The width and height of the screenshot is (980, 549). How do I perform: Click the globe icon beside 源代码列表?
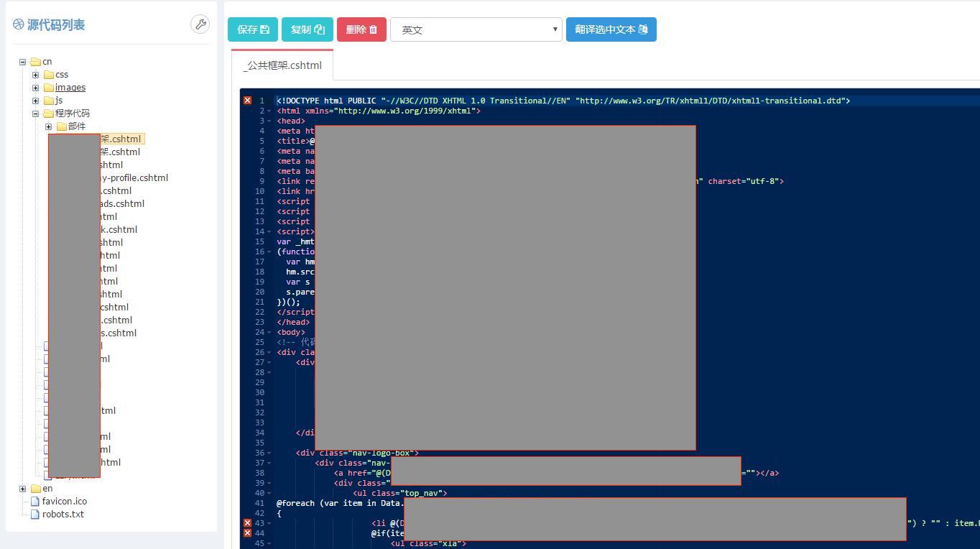coord(18,25)
